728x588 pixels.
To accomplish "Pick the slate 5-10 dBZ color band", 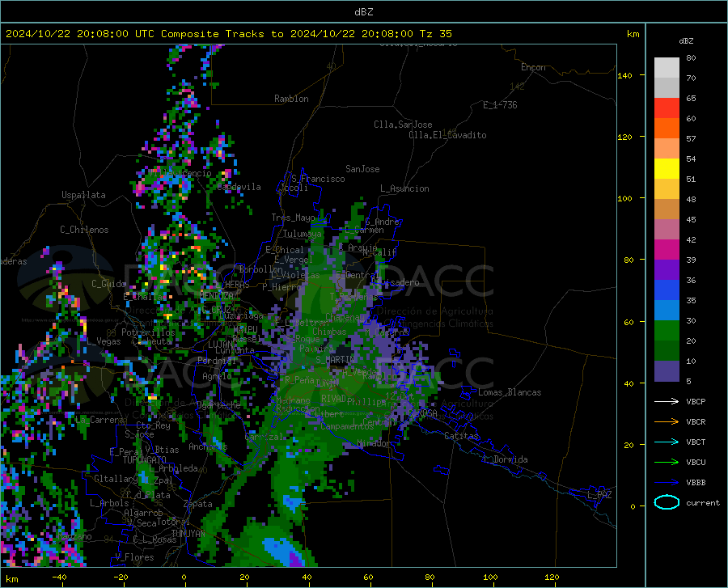I will pyautogui.click(x=667, y=371).
